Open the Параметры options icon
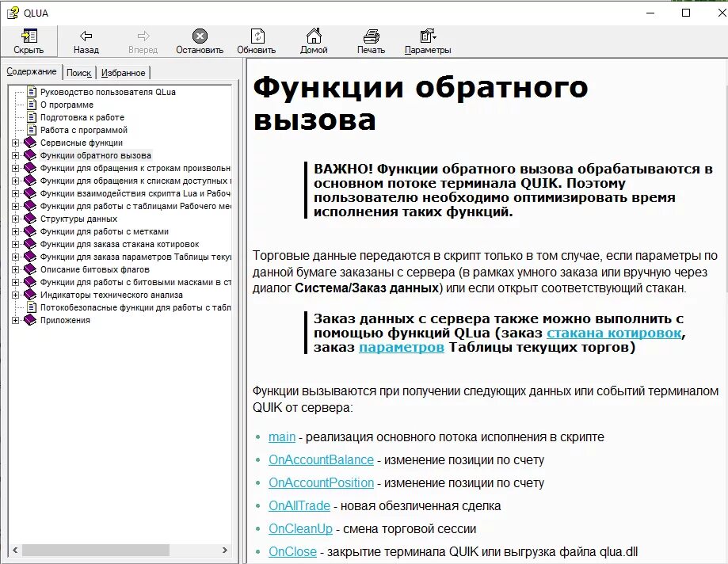Screen dimensions: 728x564 click(428, 36)
